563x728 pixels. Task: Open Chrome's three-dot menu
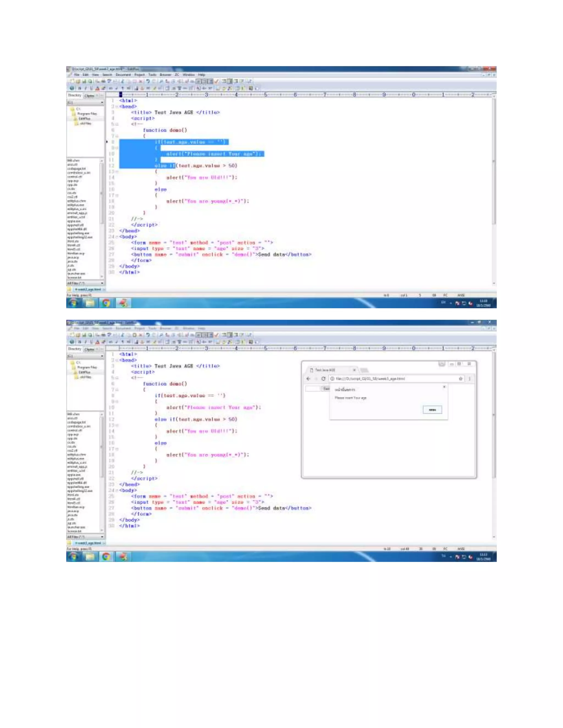click(470, 379)
